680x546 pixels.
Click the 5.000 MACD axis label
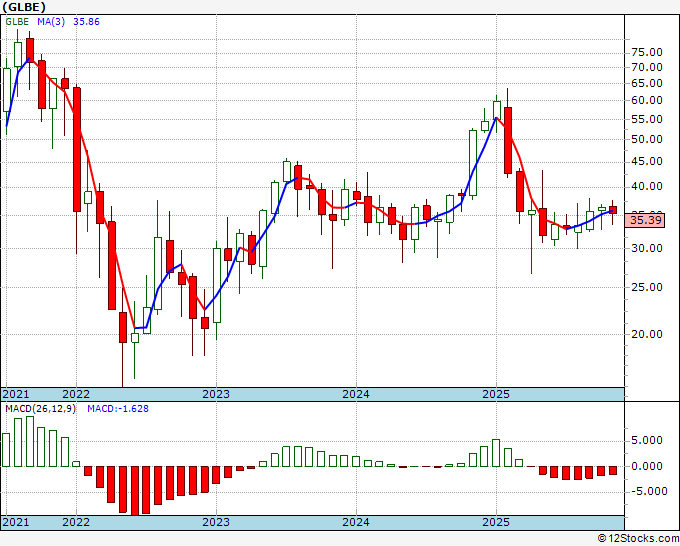pos(647,441)
